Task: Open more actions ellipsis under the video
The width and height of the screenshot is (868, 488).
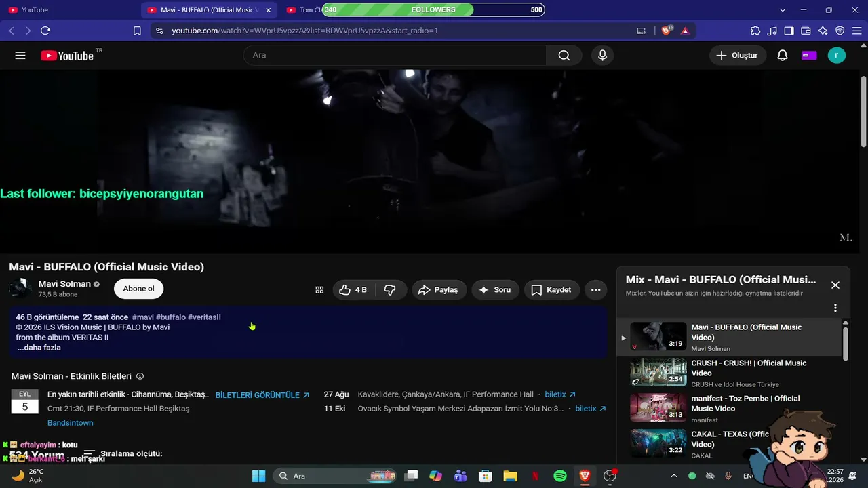Action: (596, 290)
